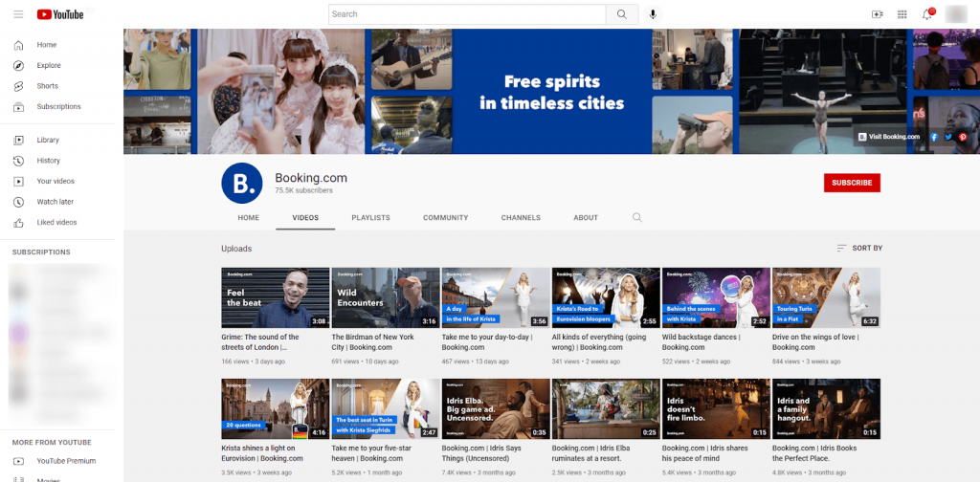Click title Wild backstage dances
The image size is (980, 482).
(x=702, y=342)
